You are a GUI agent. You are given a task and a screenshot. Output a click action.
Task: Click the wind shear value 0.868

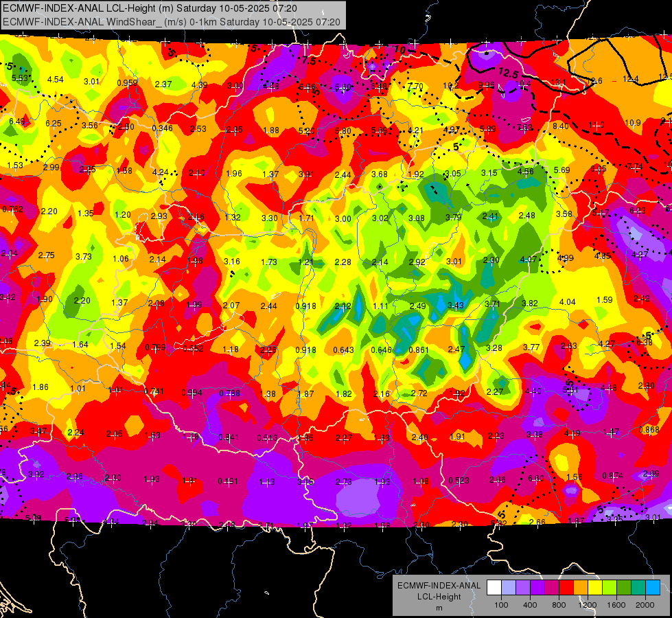tap(649, 430)
